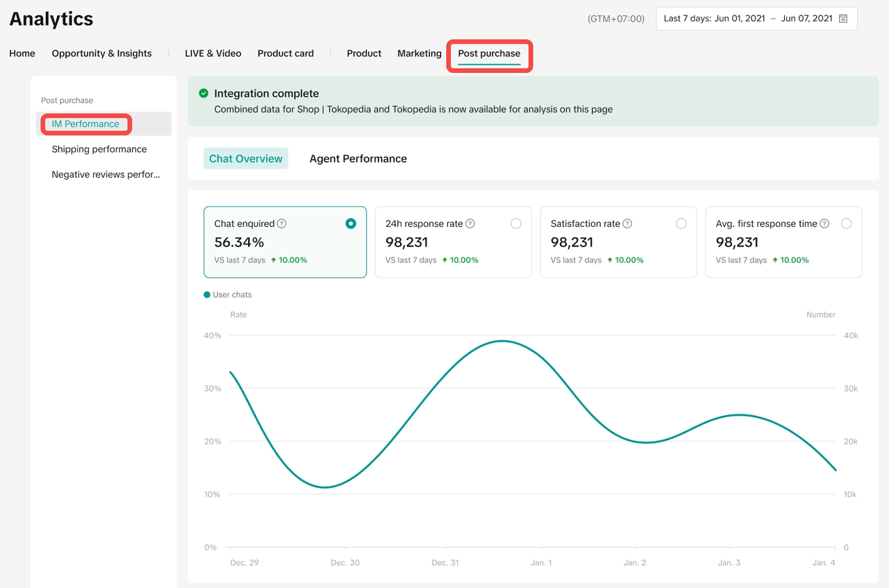Click help icon beside Avg. first response time

pyautogui.click(x=824, y=224)
